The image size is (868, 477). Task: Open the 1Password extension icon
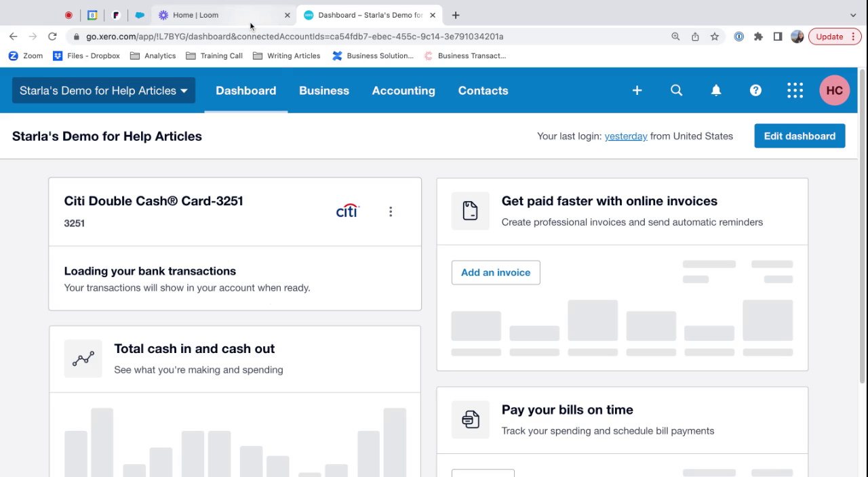click(x=739, y=37)
